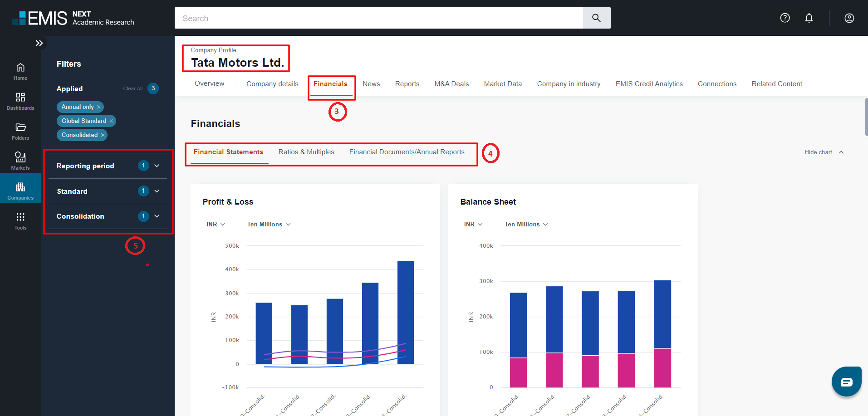
Task: Click the search magnifier button
Action: coord(596,18)
